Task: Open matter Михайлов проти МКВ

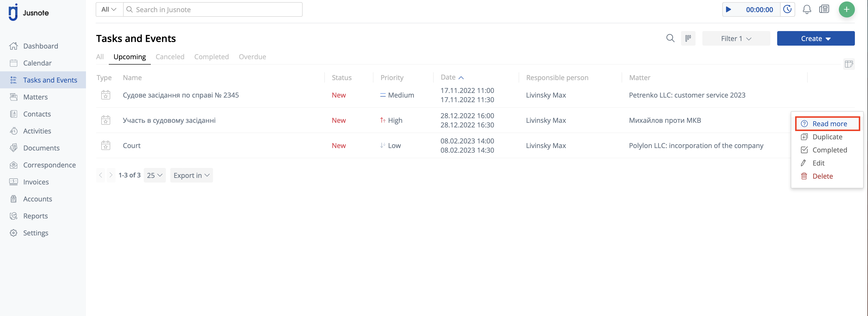Action: (665, 120)
